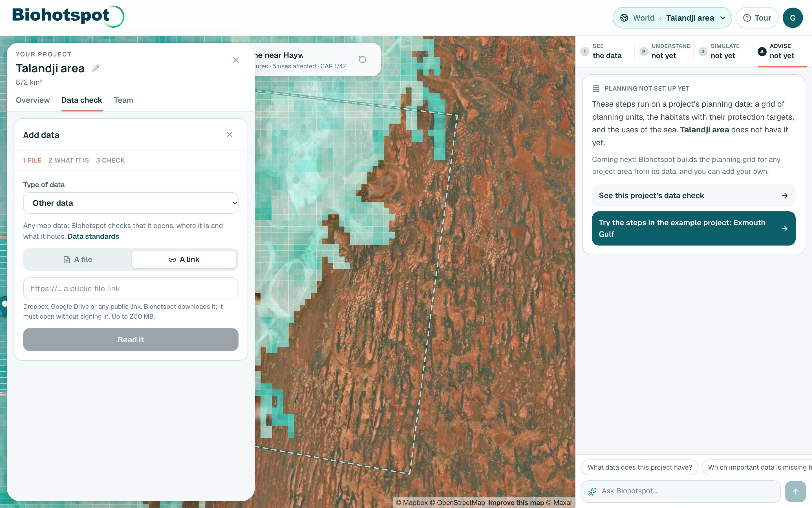The height and width of the screenshot is (508, 812).
Task: Open the Improve this map link
Action: pos(516,503)
